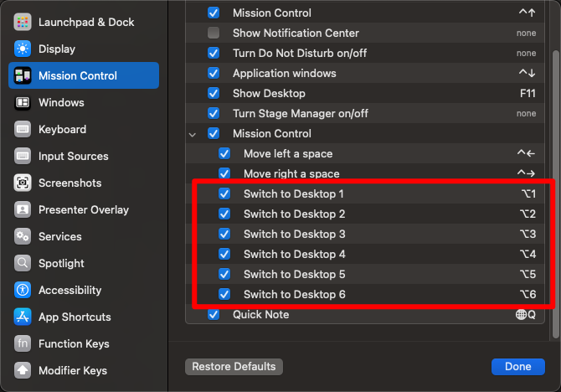
Task: Click 'none' shortcut for Do Not Disturb
Action: 527,53
